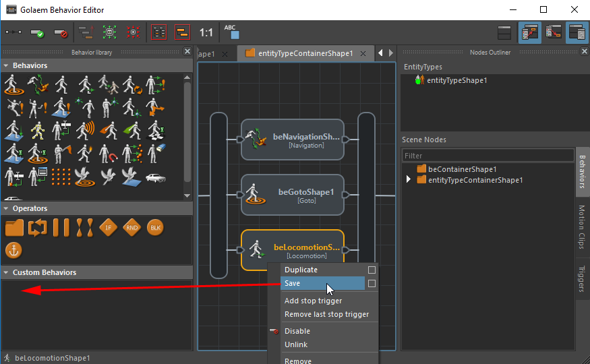Select the skeleton with yellow joints icon
This screenshot has height=364, width=590.
[38, 131]
